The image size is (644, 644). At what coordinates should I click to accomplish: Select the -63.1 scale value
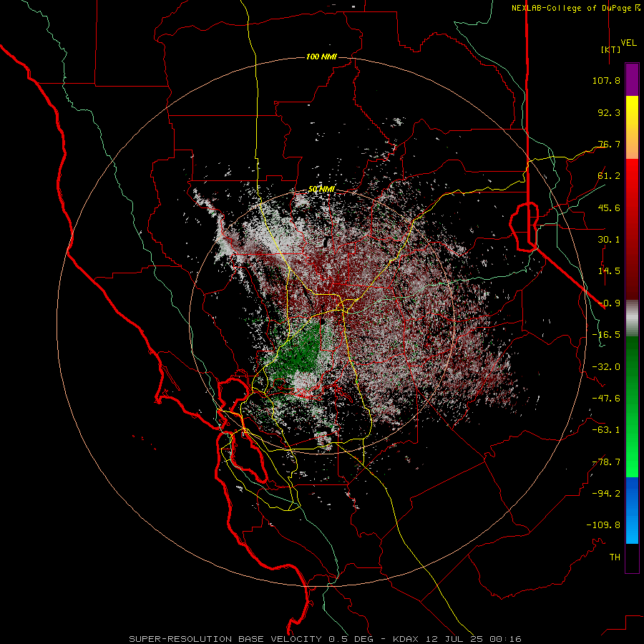(x=606, y=430)
